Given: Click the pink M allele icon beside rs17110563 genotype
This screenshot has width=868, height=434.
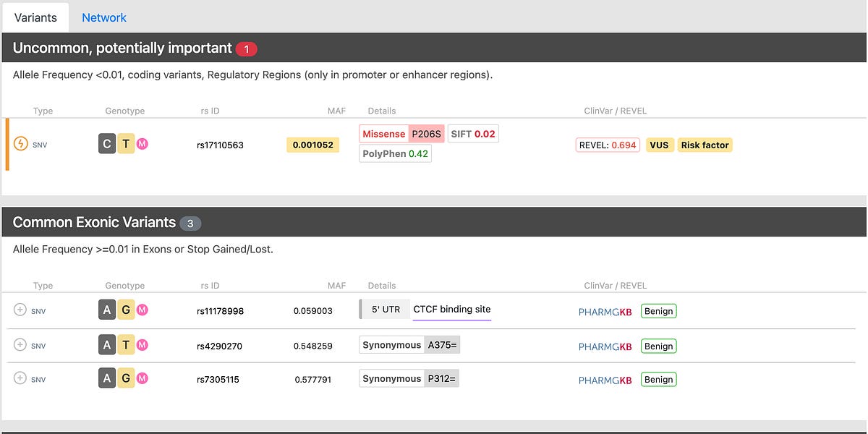Looking at the screenshot, I should point(141,143).
